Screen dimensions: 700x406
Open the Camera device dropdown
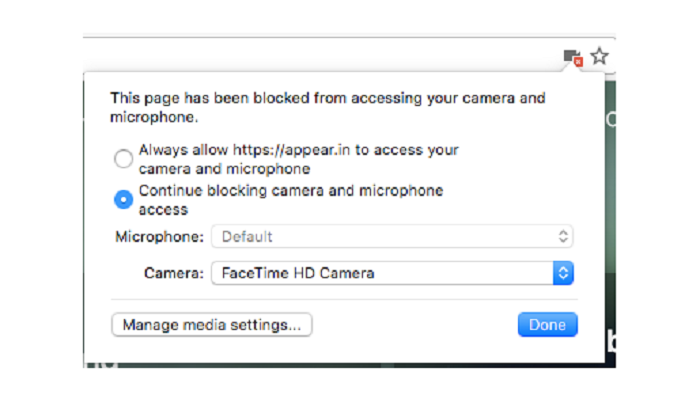pos(392,273)
